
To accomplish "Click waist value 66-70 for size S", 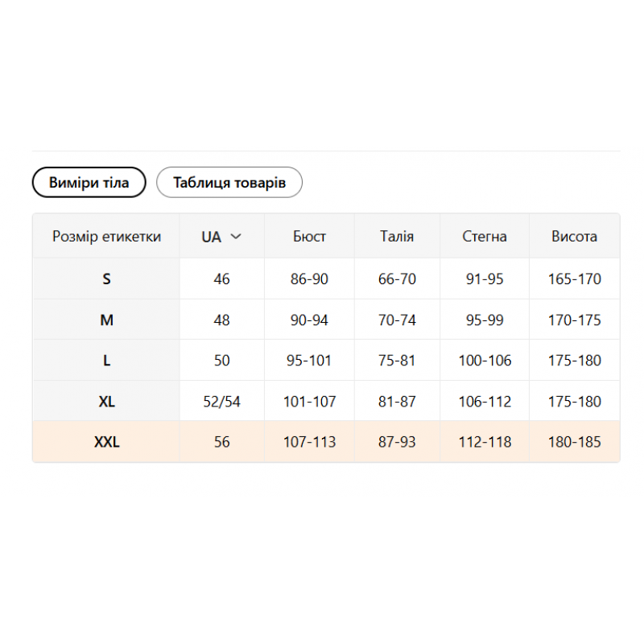I will (397, 279).
